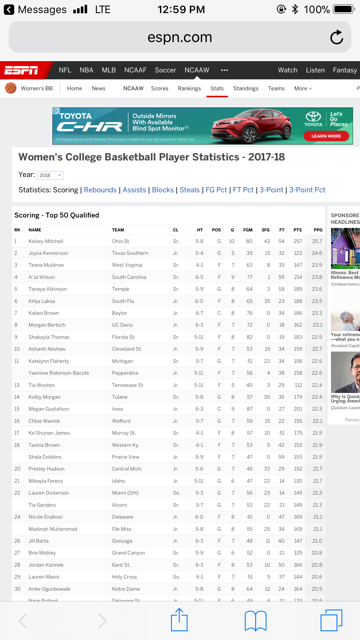Tap the espn.com address bar
This screenshot has width=360, height=640.
tap(180, 37)
